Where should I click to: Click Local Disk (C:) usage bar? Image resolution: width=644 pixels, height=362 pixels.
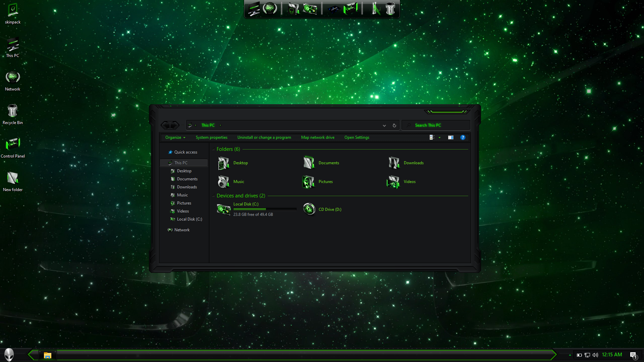point(265,209)
